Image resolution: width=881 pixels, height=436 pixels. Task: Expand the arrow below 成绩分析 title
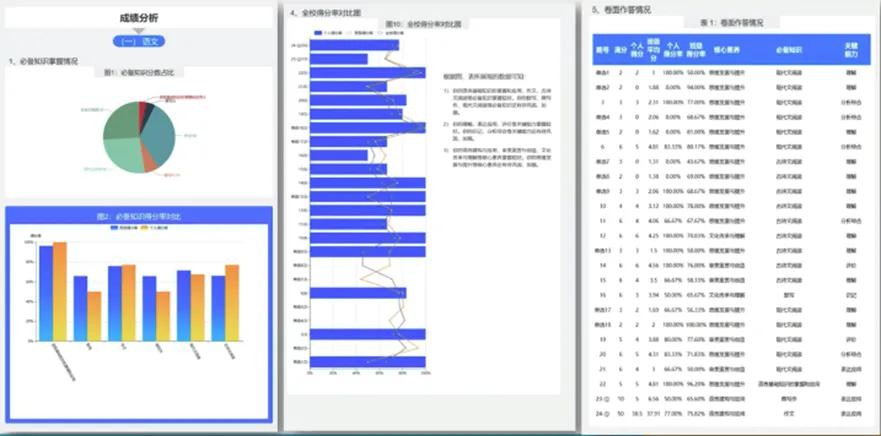(140, 30)
